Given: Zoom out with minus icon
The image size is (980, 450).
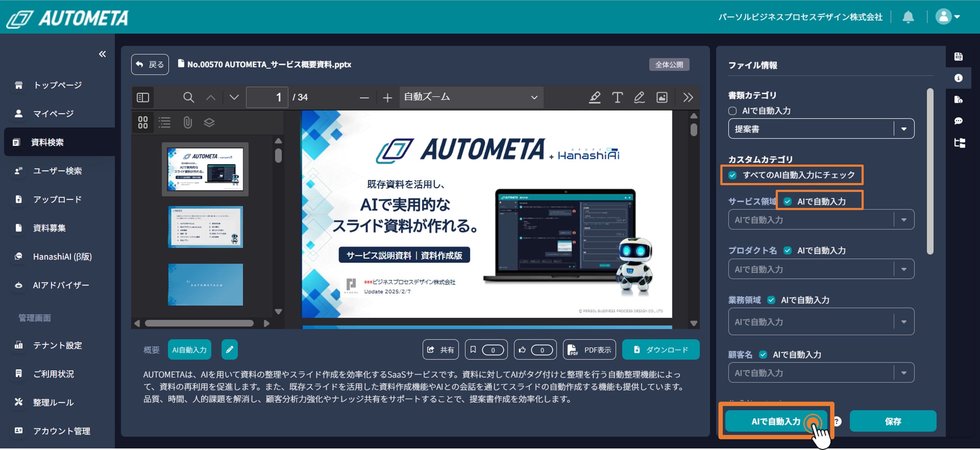Looking at the screenshot, I should pyautogui.click(x=364, y=98).
